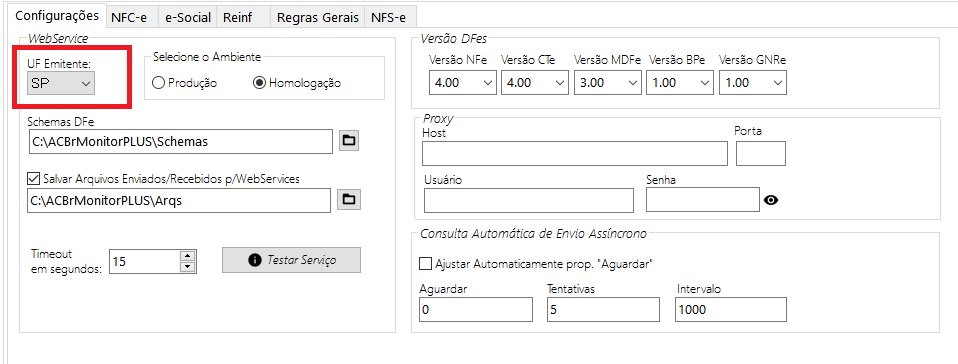Open the Versão MDFe dropdown

coord(608,83)
